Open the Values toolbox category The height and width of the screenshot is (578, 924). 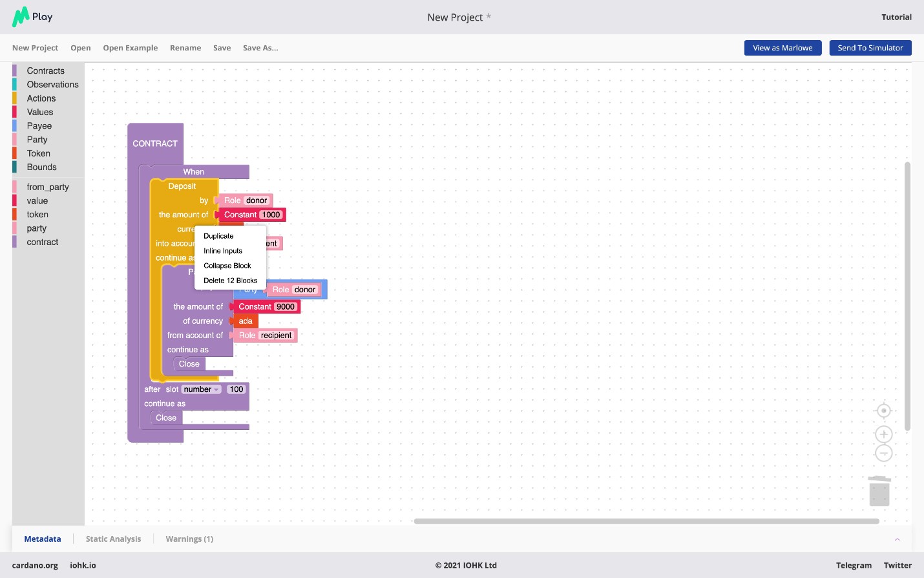pos(40,112)
